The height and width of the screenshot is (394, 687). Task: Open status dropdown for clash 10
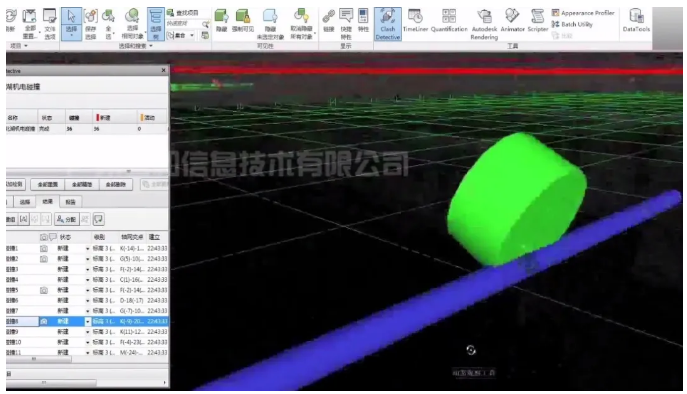[87, 342]
